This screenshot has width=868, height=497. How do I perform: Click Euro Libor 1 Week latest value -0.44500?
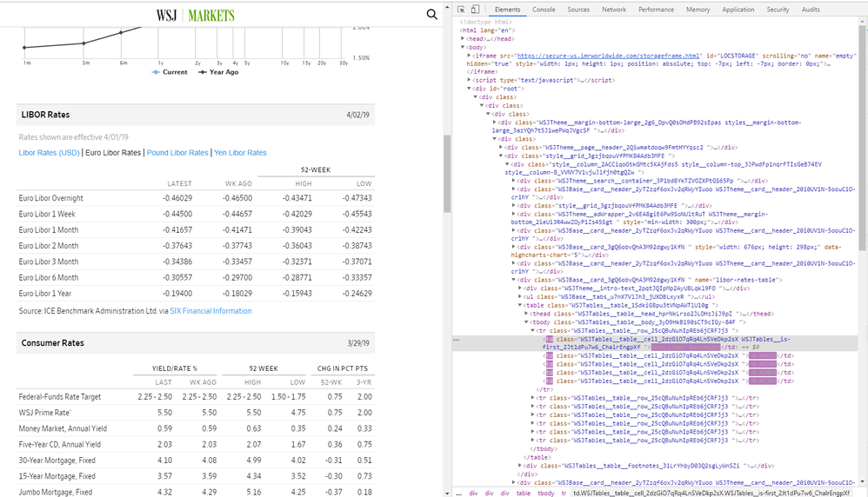(177, 214)
